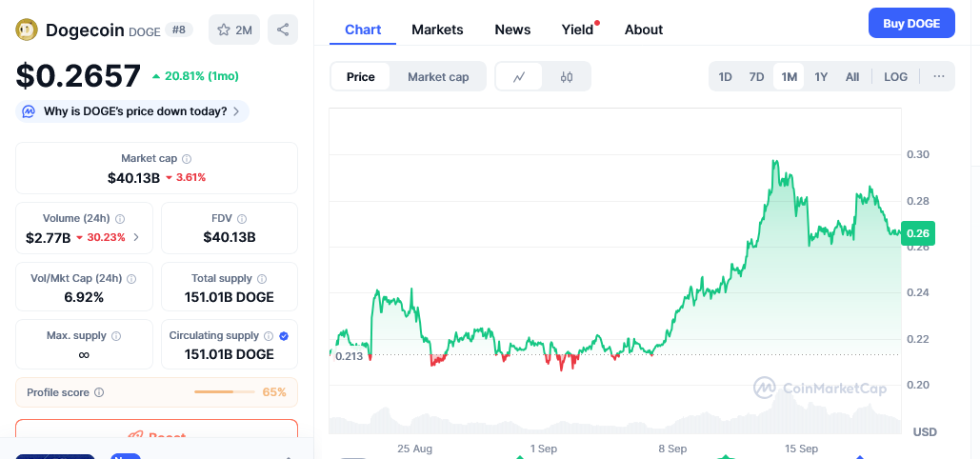Show the FDV info icon
Viewport: 980px width, 459px height.
pos(242,219)
